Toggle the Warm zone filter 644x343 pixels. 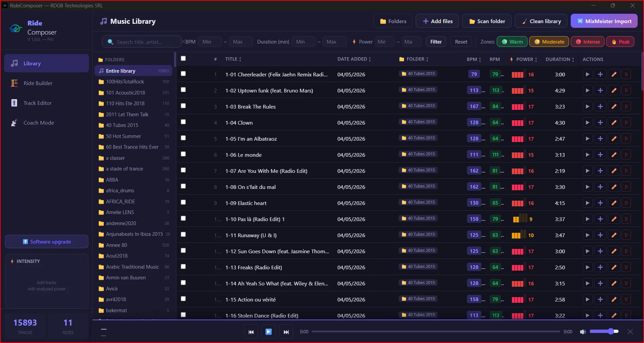coord(512,42)
